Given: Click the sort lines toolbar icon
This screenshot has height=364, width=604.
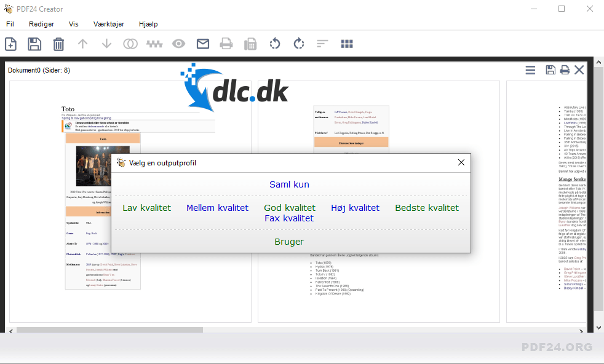Looking at the screenshot, I should click(322, 44).
